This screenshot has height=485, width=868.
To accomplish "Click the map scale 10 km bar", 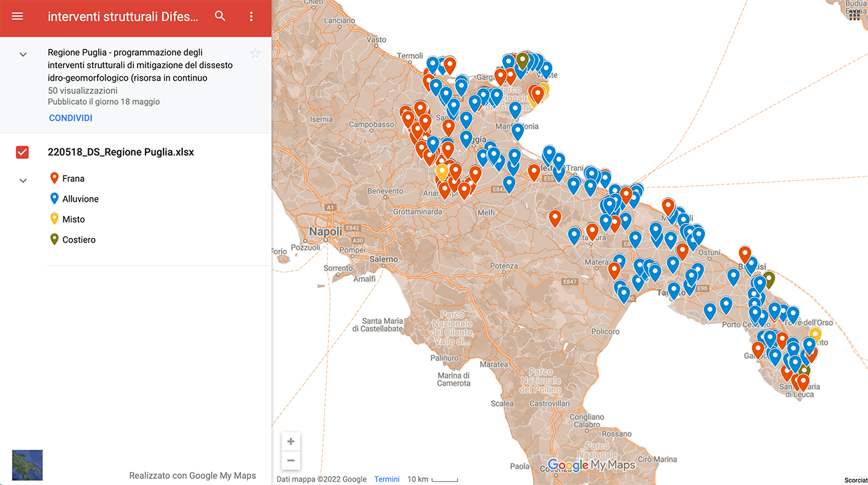I will 433,479.
